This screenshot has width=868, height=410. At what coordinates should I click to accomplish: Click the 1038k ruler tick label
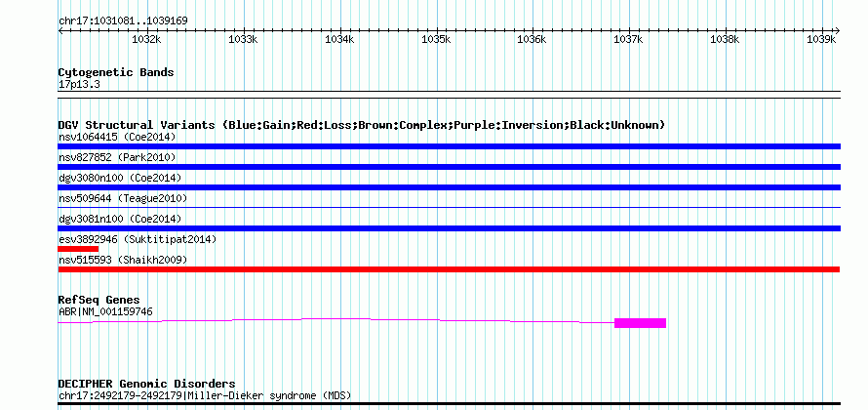tap(725, 39)
